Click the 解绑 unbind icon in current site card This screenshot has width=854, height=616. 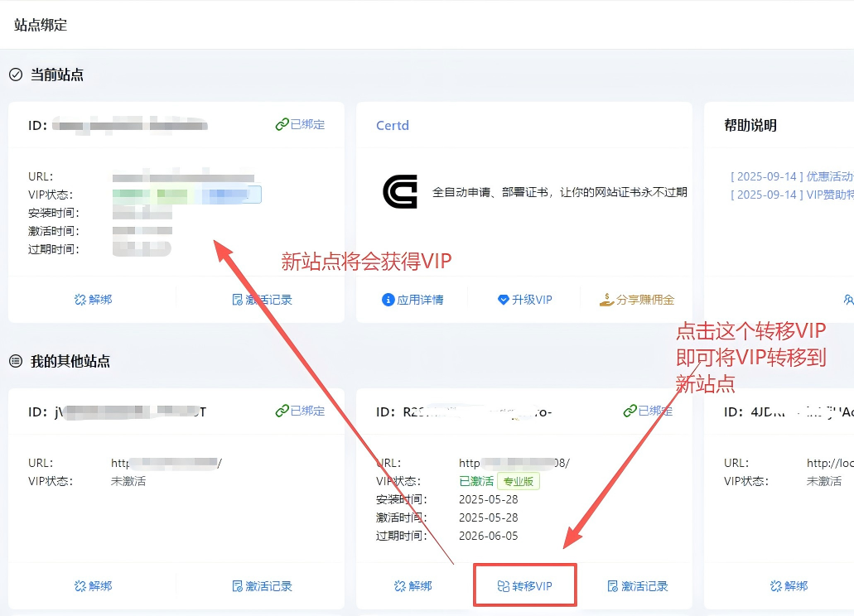pyautogui.click(x=80, y=300)
